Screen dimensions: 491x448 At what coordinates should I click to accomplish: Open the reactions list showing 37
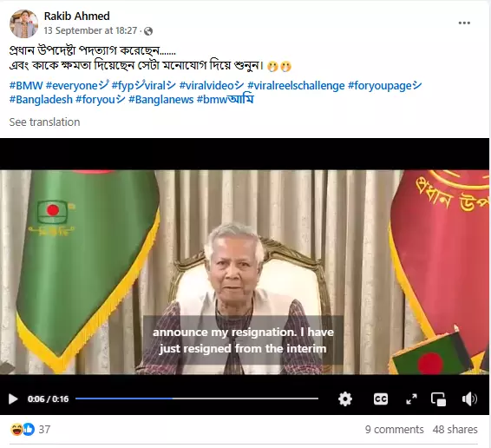pos(30,429)
